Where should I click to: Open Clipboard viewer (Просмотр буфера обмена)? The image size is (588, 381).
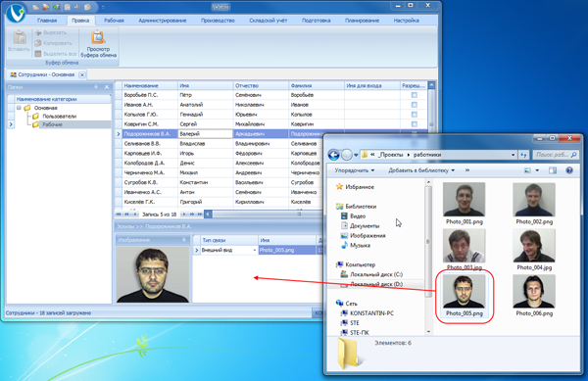point(98,44)
